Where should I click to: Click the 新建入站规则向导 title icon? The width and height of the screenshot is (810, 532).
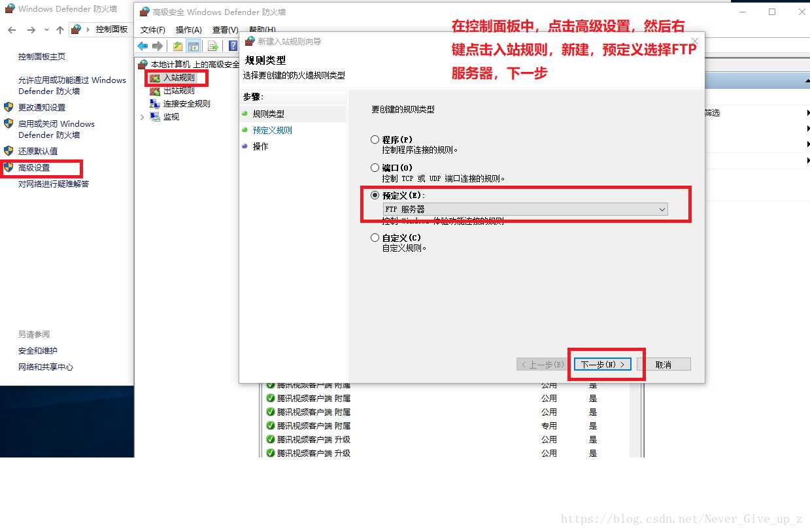pyautogui.click(x=250, y=41)
